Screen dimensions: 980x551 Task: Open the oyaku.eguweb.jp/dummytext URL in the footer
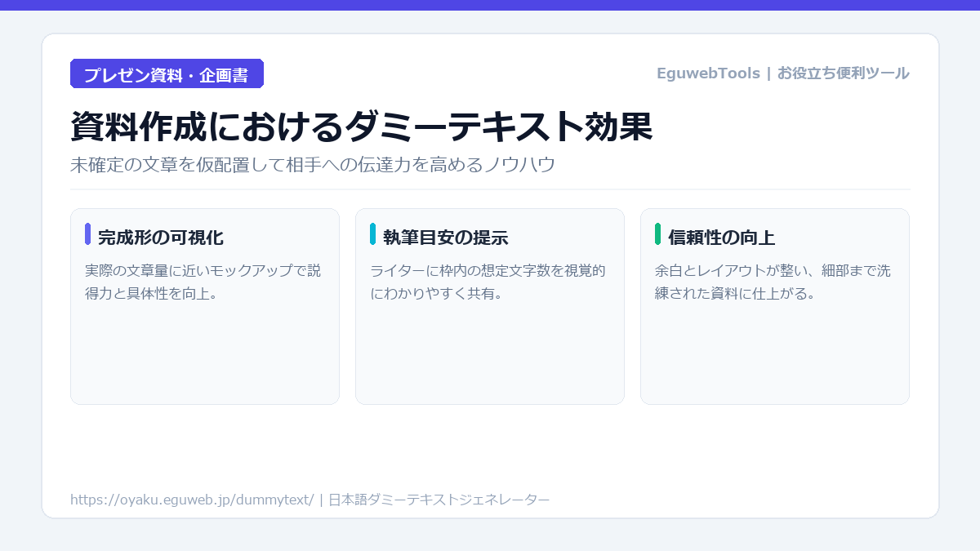coord(192,500)
